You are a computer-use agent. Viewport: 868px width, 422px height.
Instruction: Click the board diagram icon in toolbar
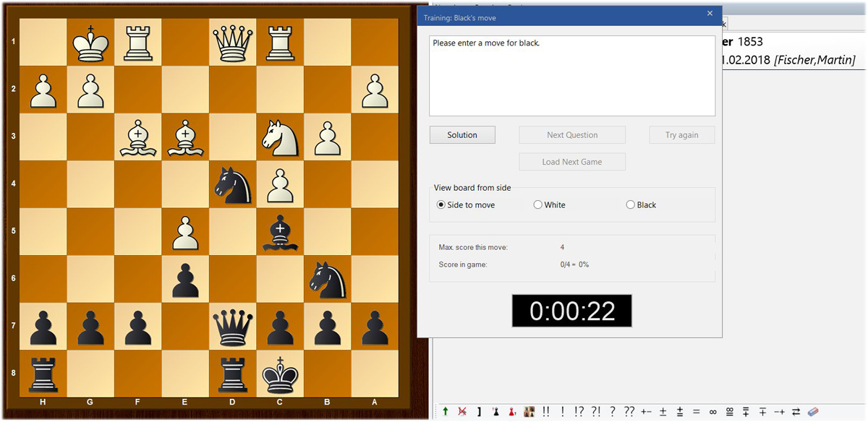[529, 411]
